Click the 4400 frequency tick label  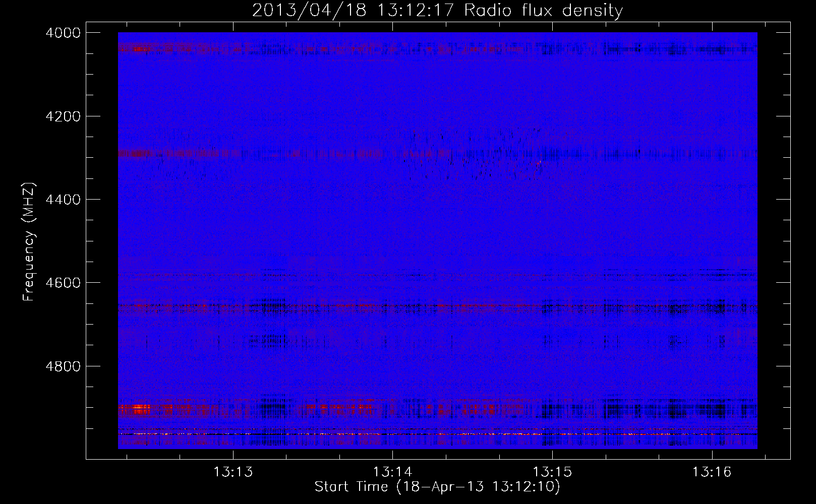[x=63, y=200]
